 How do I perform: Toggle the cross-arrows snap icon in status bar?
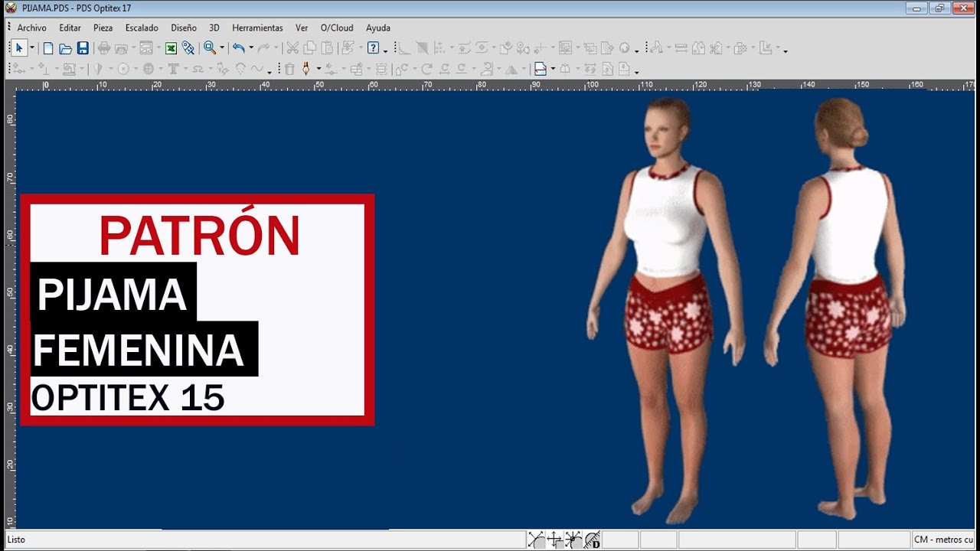coord(554,540)
